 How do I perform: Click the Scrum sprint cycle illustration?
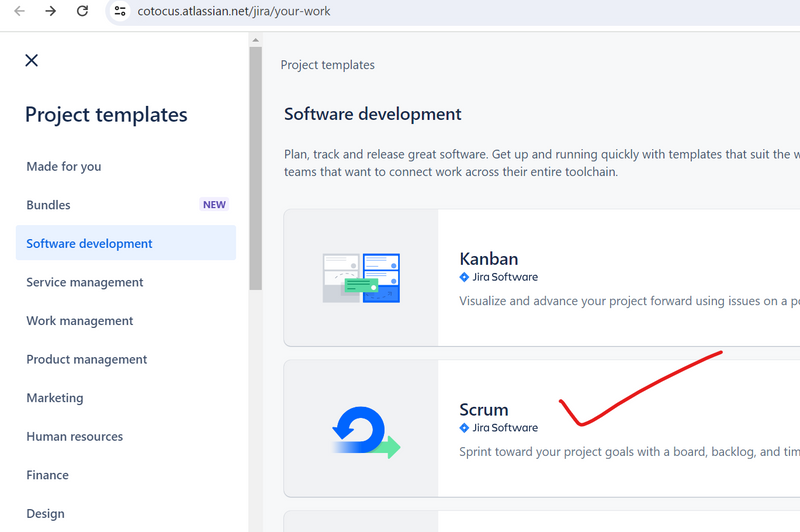(366, 432)
